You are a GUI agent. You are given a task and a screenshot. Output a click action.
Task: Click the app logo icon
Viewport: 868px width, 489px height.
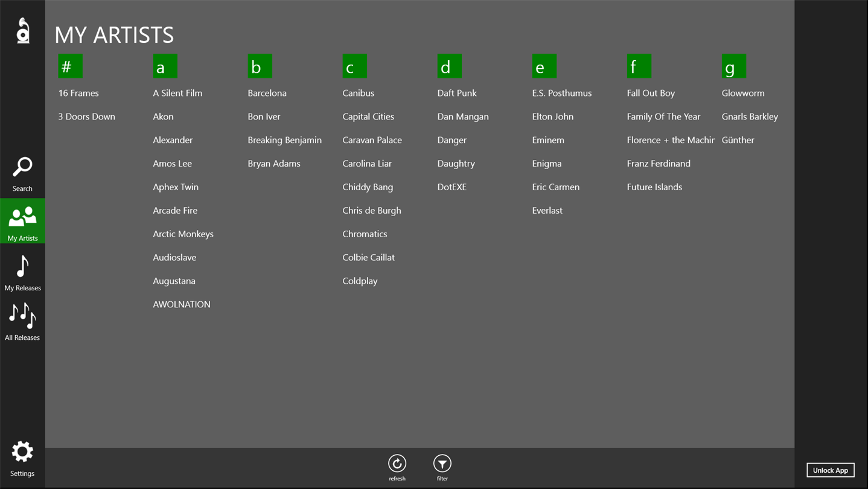(x=22, y=30)
